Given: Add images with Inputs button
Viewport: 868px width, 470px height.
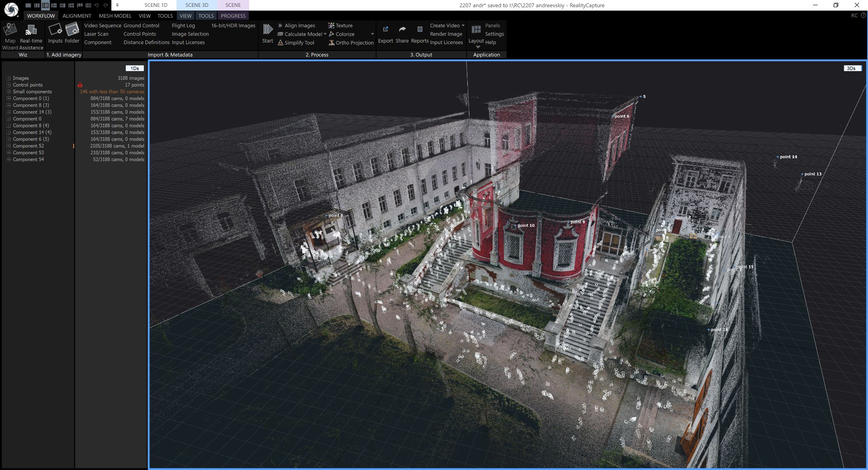Looking at the screenshot, I should point(55,30).
